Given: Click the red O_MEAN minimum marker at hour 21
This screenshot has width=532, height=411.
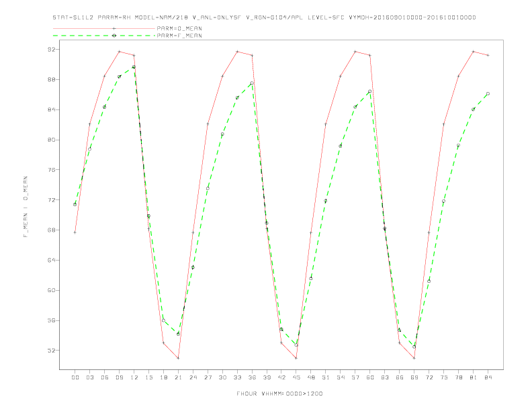Looking at the screenshot, I should (x=178, y=358).
